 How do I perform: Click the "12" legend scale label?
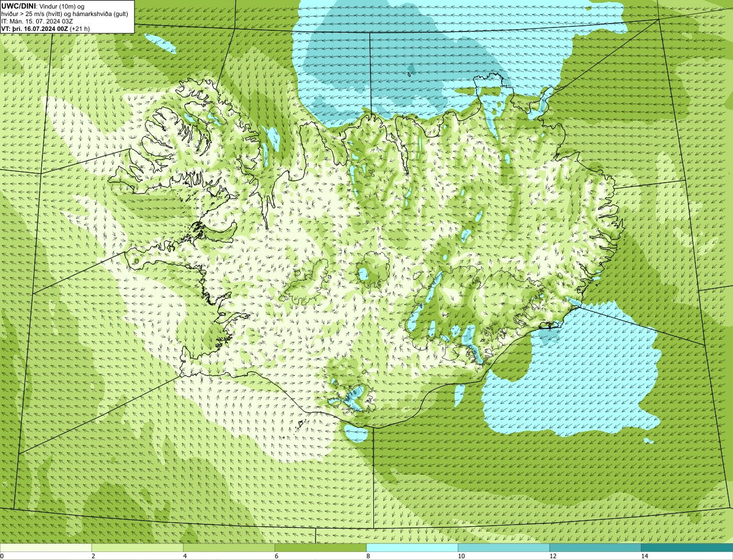coord(553,556)
